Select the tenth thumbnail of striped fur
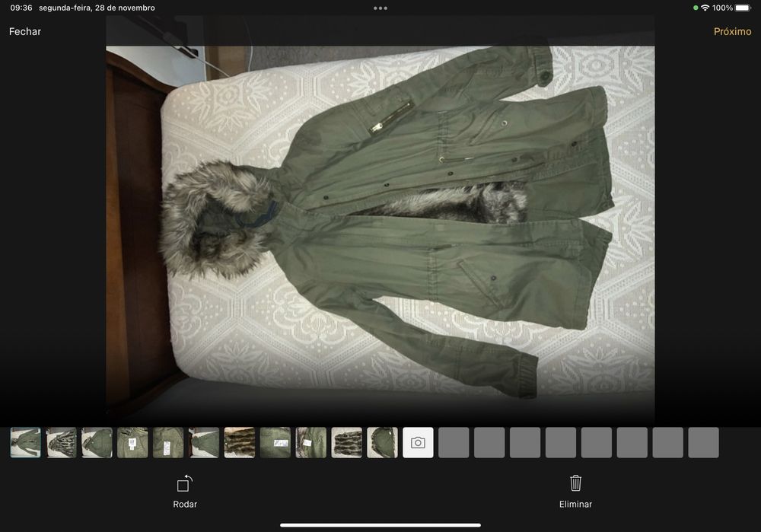761x532 pixels. click(346, 442)
